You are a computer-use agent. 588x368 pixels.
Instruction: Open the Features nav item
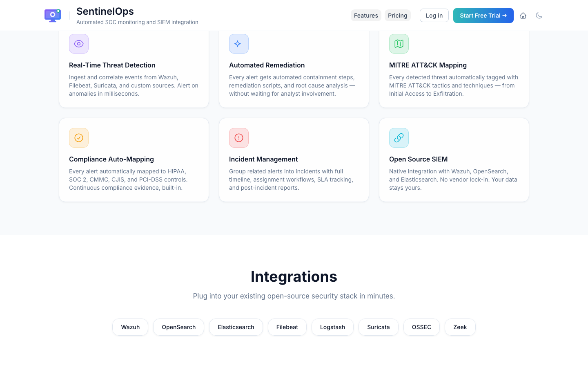tap(366, 16)
